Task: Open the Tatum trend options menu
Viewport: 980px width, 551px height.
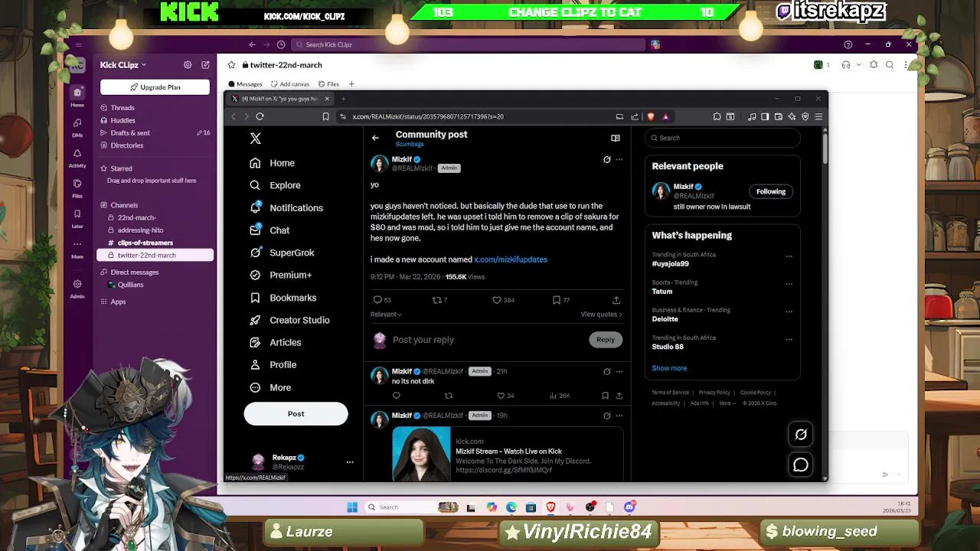Action: coord(789,284)
